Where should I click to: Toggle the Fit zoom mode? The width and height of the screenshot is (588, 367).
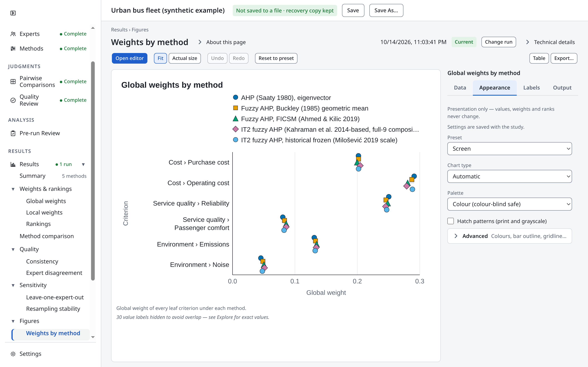pos(160,58)
